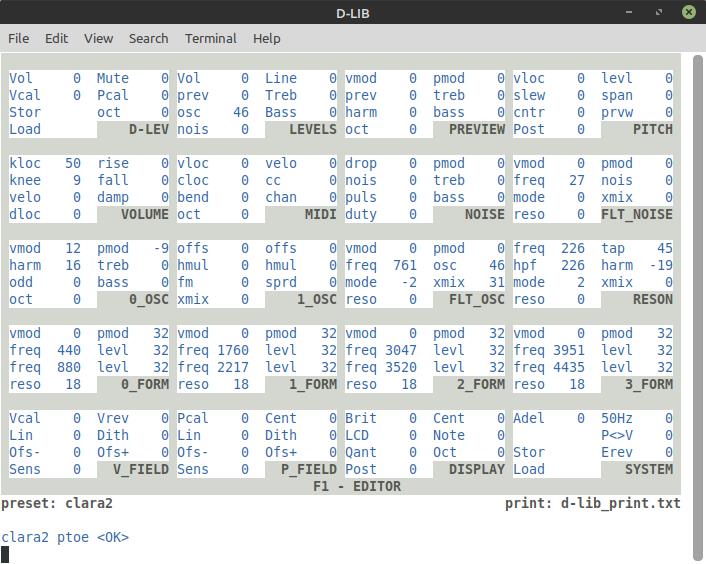
Task: Click the clara2 ptoe <OK> output line
Action: [65, 538]
